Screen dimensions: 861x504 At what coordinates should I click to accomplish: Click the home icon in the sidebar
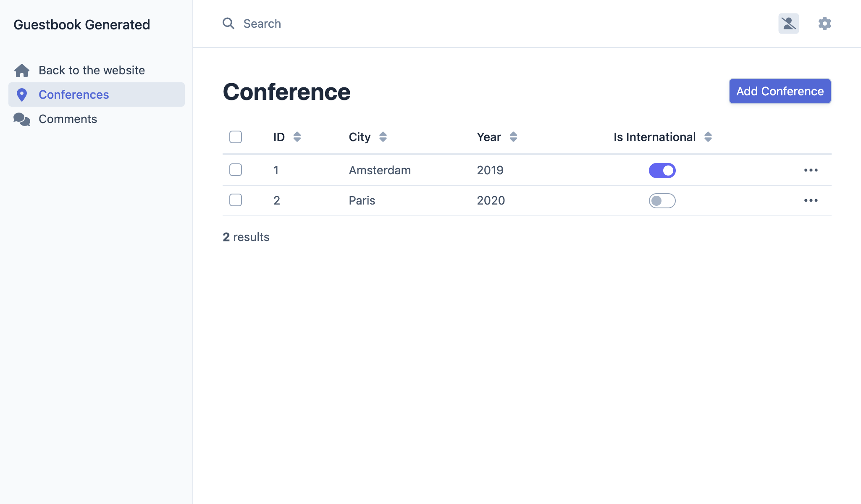(x=22, y=71)
